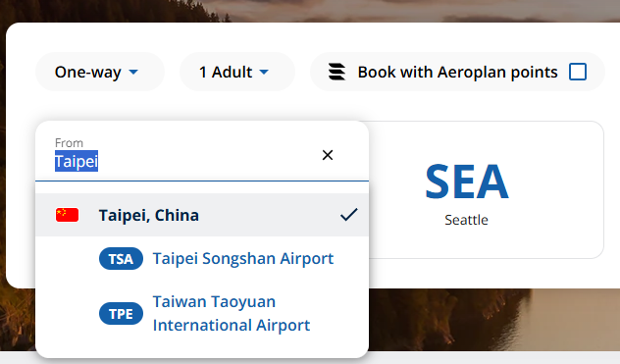Image resolution: width=620 pixels, height=364 pixels.
Task: Click the Taipei text in From field
Action: [77, 161]
